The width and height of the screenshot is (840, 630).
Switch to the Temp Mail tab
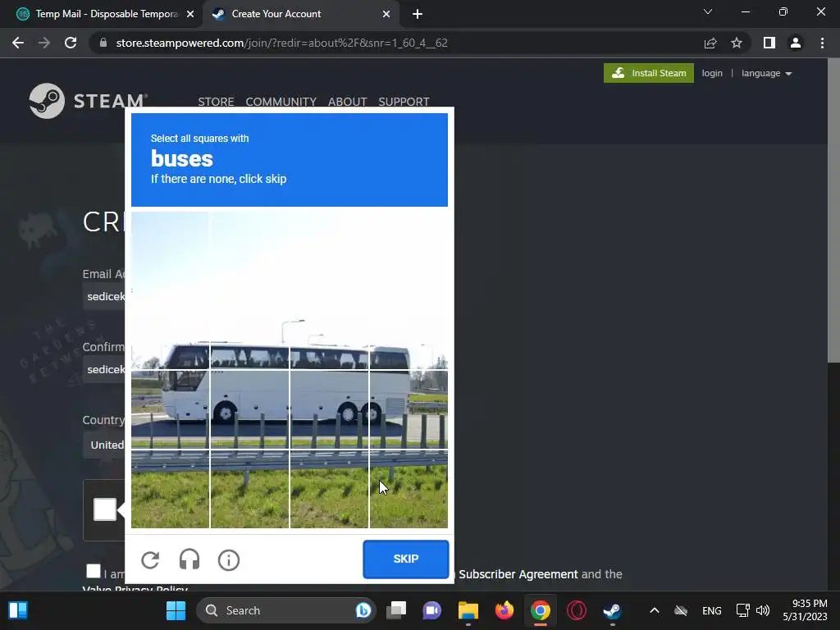pyautogui.click(x=100, y=14)
